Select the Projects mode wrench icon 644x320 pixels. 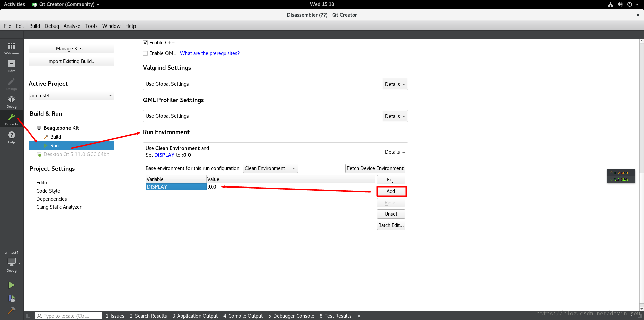point(11,119)
